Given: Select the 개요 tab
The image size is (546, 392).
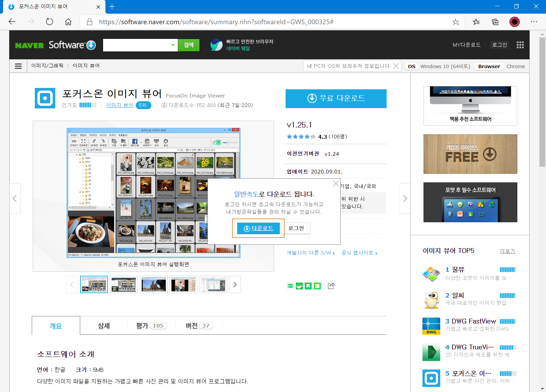Looking at the screenshot, I should pyautogui.click(x=56, y=326).
